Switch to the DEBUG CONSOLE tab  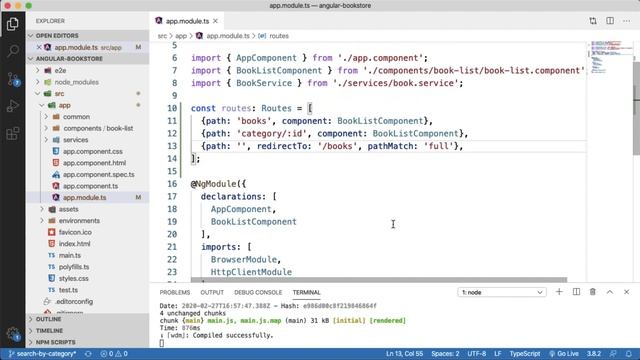258,292
